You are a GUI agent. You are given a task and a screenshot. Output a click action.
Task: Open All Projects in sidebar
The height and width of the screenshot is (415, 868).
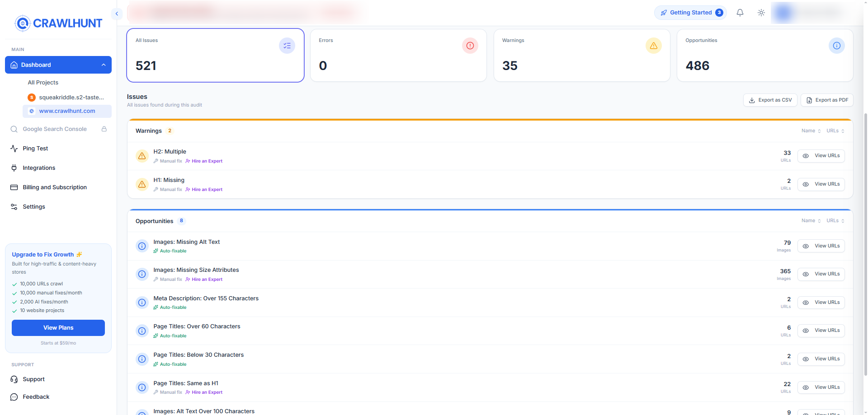coord(43,83)
